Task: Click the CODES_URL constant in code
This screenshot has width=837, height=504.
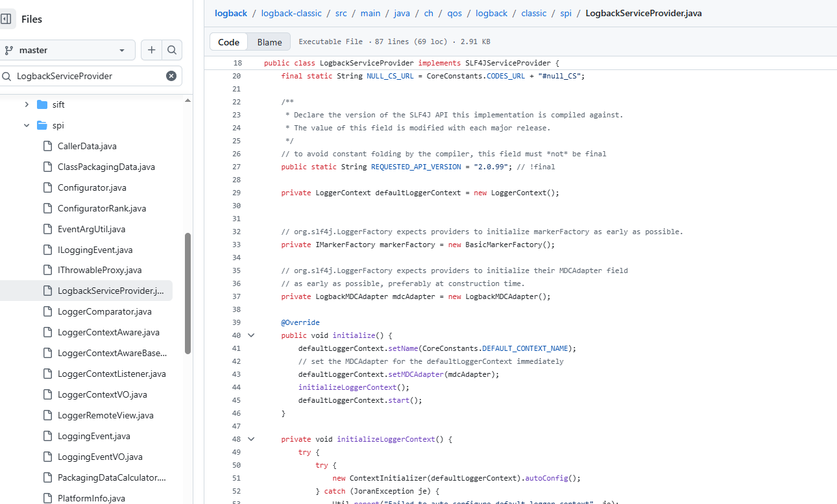Action: [x=506, y=76]
